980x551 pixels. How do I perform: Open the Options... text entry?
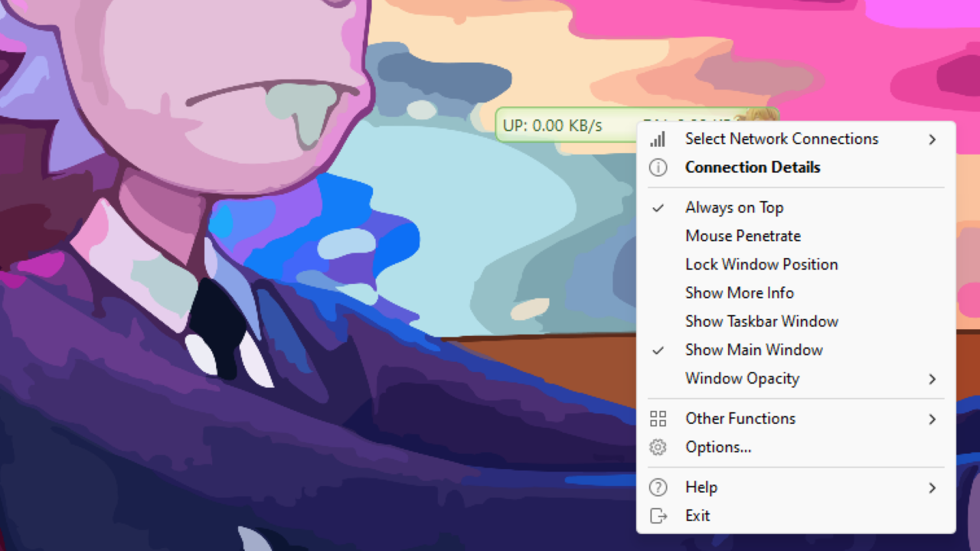[717, 447]
